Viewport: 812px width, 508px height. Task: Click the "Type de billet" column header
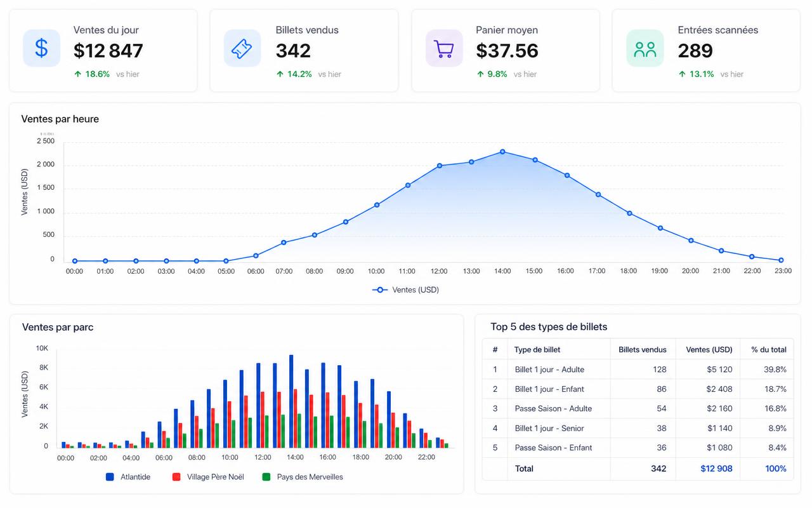coord(537,349)
